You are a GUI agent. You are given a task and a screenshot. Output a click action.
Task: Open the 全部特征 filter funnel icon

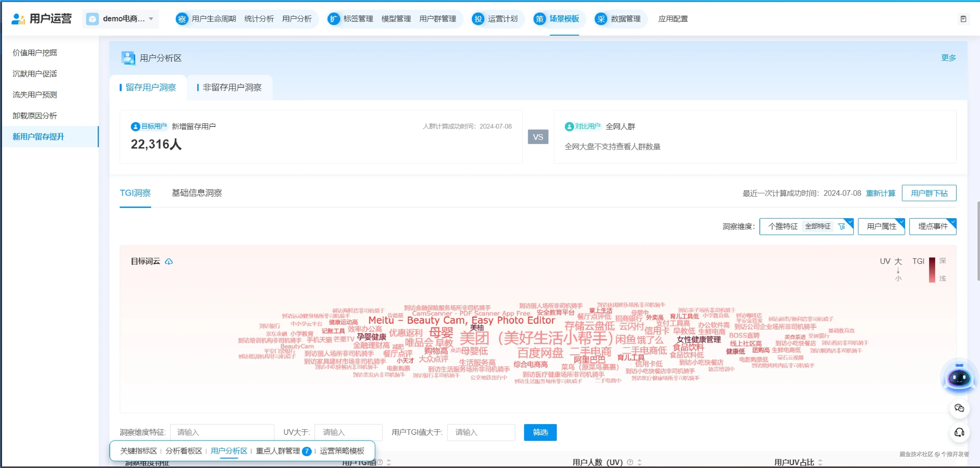[x=841, y=226]
